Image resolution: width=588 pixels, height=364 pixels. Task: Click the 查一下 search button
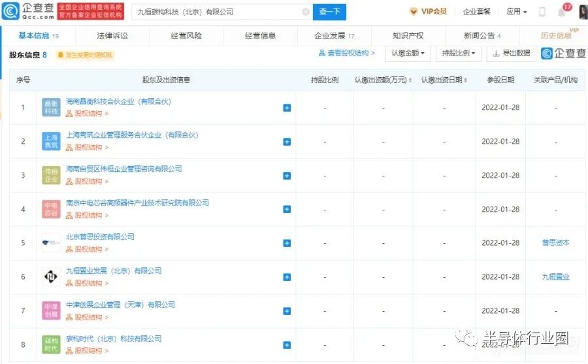329,12
